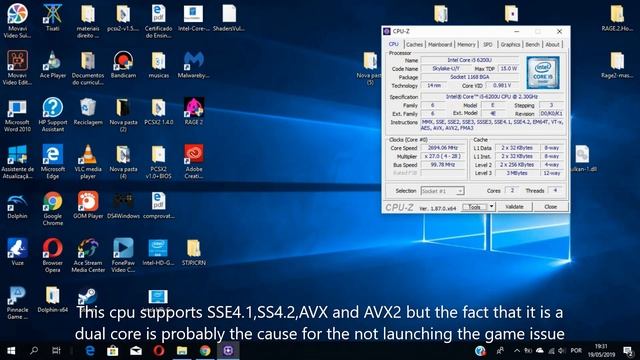
Task: Click the Intel Core i5 logo image
Action: [543, 73]
